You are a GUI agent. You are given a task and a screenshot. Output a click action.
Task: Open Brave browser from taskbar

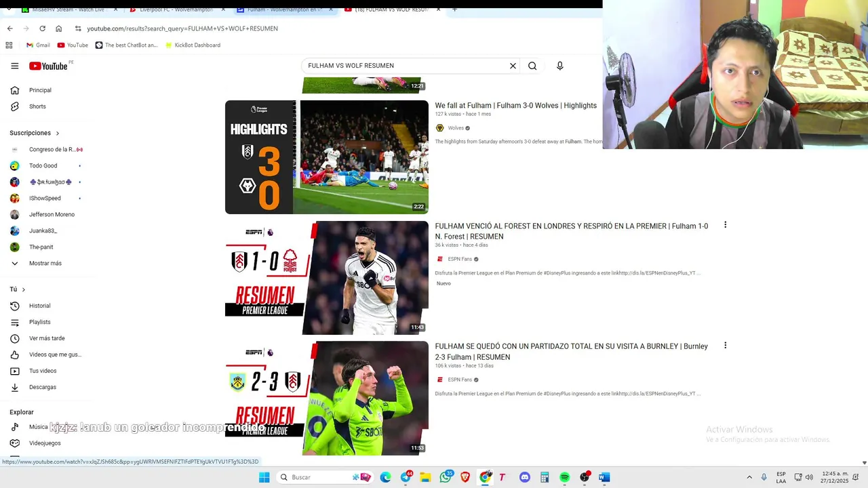pos(465,477)
